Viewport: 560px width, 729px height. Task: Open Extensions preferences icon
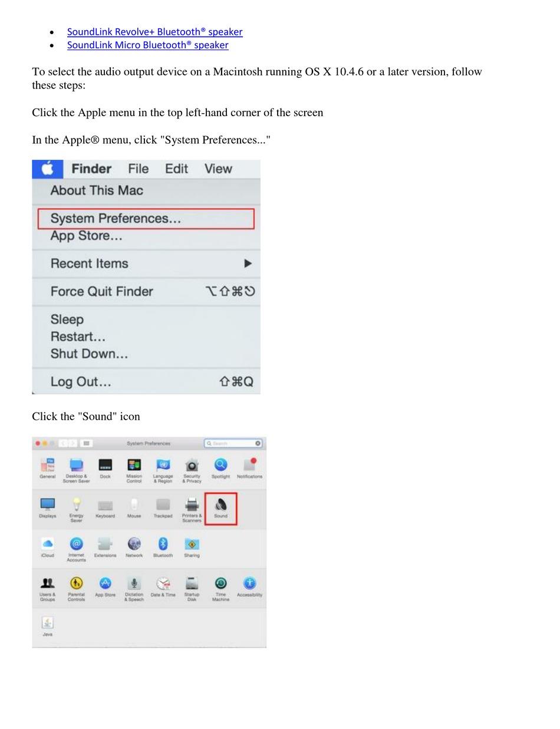click(105, 547)
